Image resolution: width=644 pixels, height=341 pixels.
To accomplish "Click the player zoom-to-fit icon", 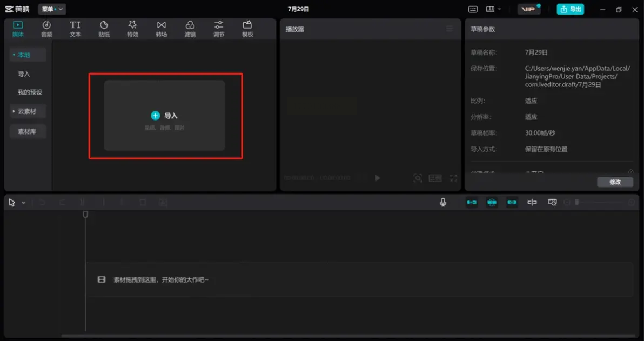I will 418,178.
